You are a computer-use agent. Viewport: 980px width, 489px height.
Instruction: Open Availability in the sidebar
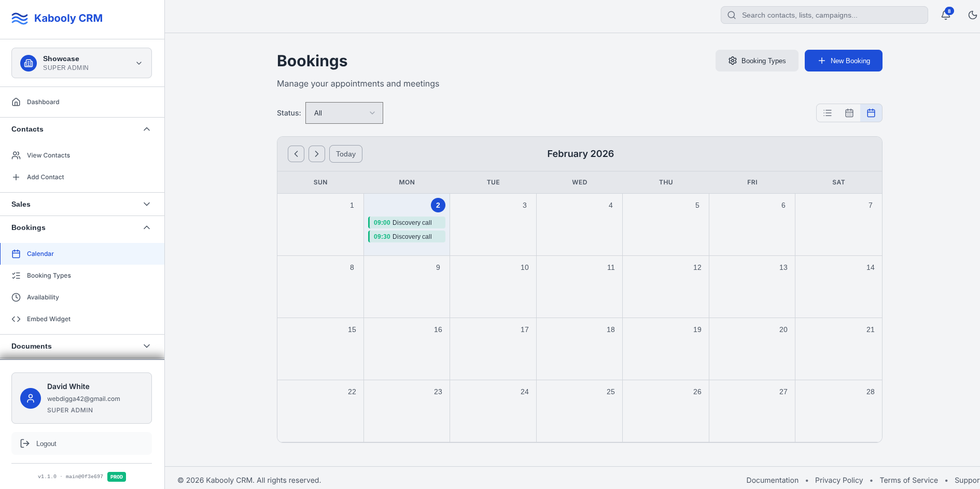(43, 297)
